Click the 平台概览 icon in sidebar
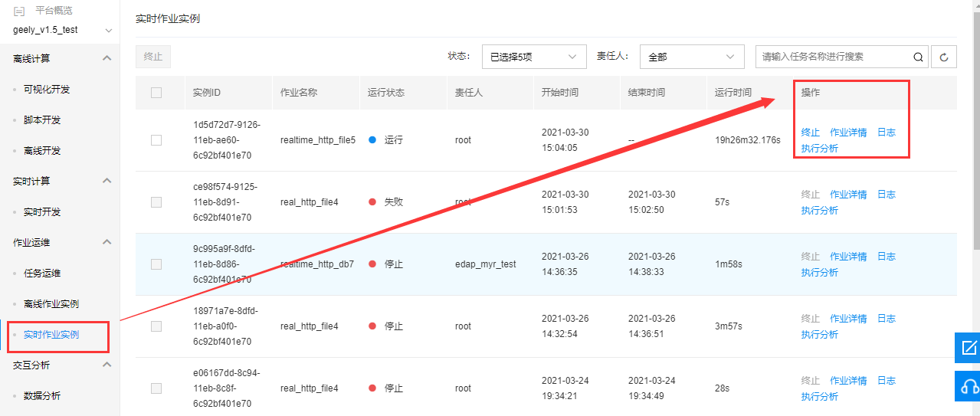 tap(19, 11)
